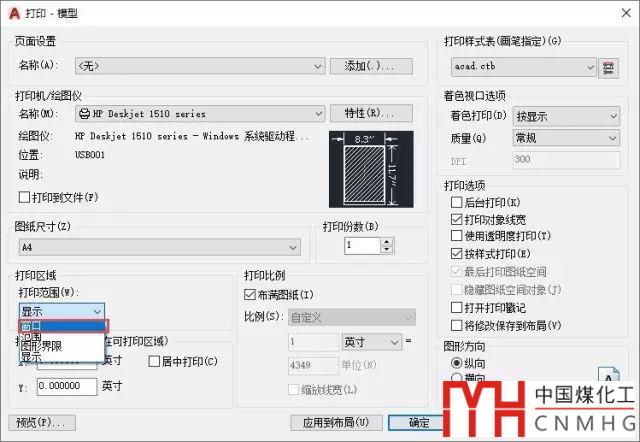Increase the 打印份数 spinner value
The image size is (640, 442).
[x=387, y=242]
